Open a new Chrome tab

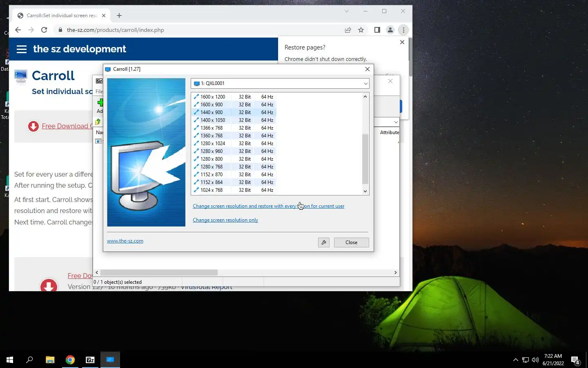(119, 16)
